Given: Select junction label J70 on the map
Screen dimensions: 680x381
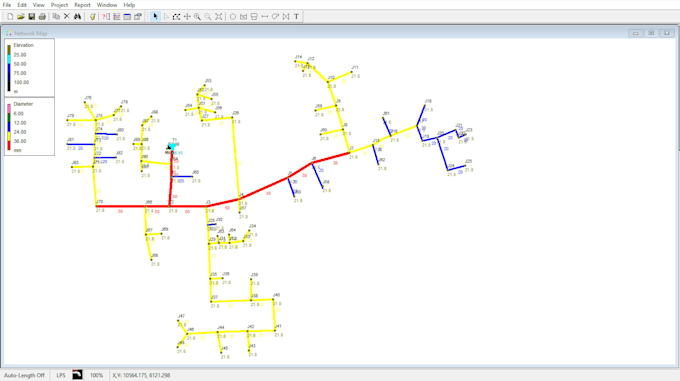Looking at the screenshot, I should click(x=100, y=202).
